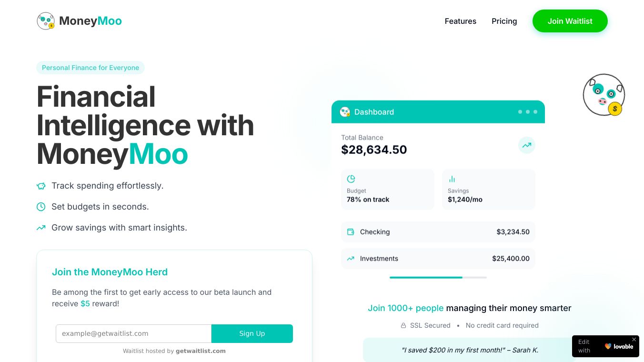Click the piggy bank icon by Track spending

[41, 186]
